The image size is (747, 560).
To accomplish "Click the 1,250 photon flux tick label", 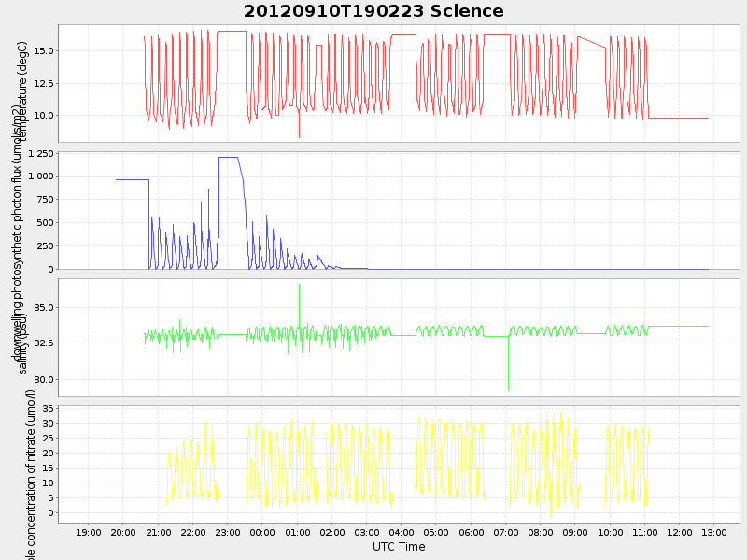I will click(x=41, y=153).
